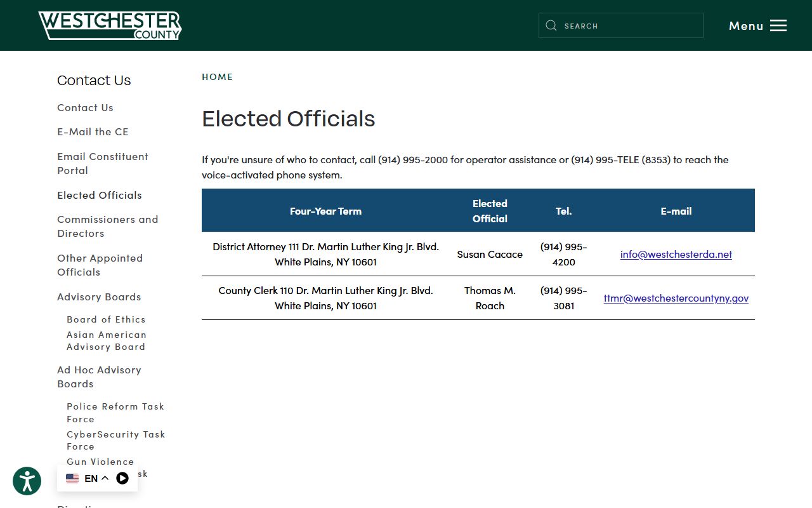Click the Elected Officials page heading
This screenshot has height=508, width=812.
289,119
